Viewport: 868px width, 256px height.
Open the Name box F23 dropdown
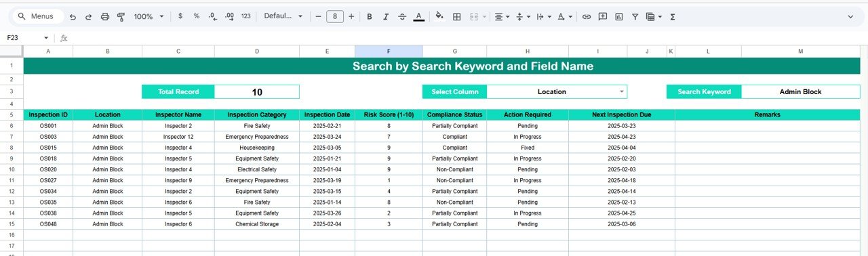[46, 38]
